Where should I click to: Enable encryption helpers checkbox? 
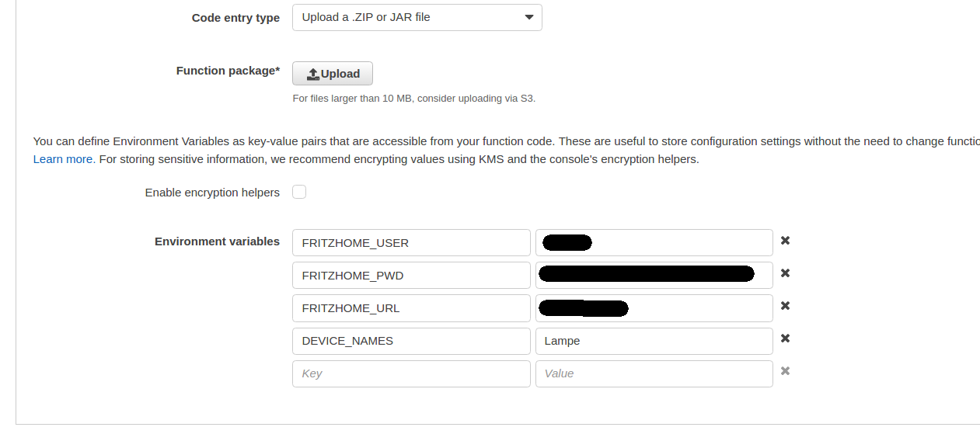click(299, 192)
